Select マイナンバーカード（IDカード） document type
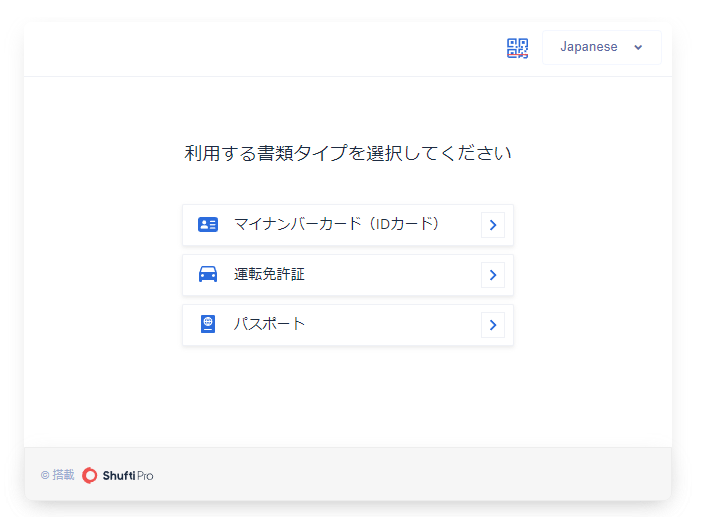 347,225
